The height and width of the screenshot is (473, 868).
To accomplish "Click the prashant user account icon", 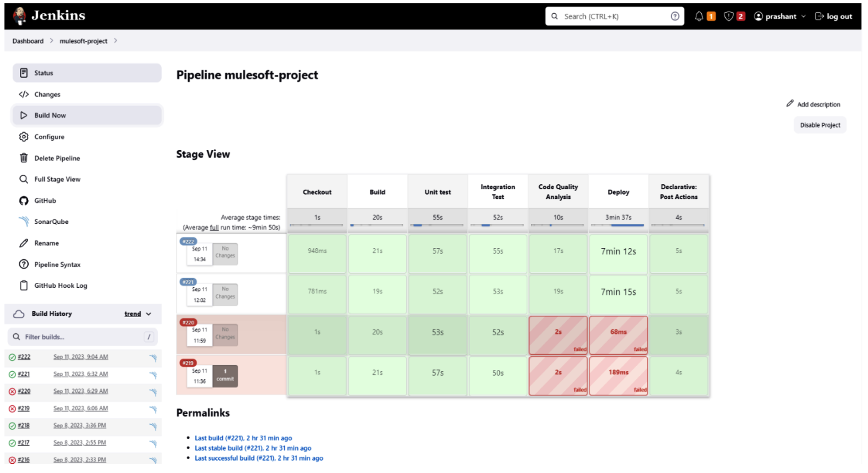I will [758, 16].
